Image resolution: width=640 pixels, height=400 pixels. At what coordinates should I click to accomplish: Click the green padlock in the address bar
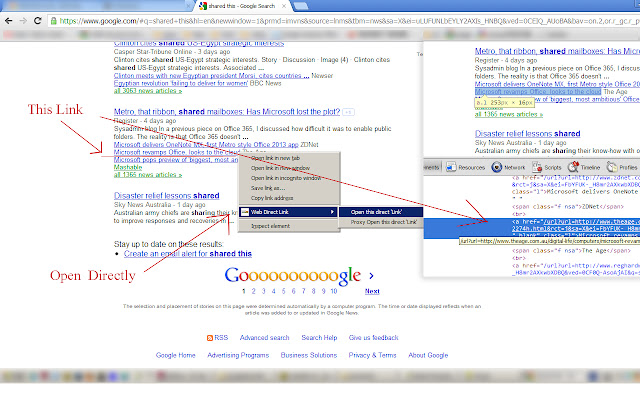click(x=53, y=21)
